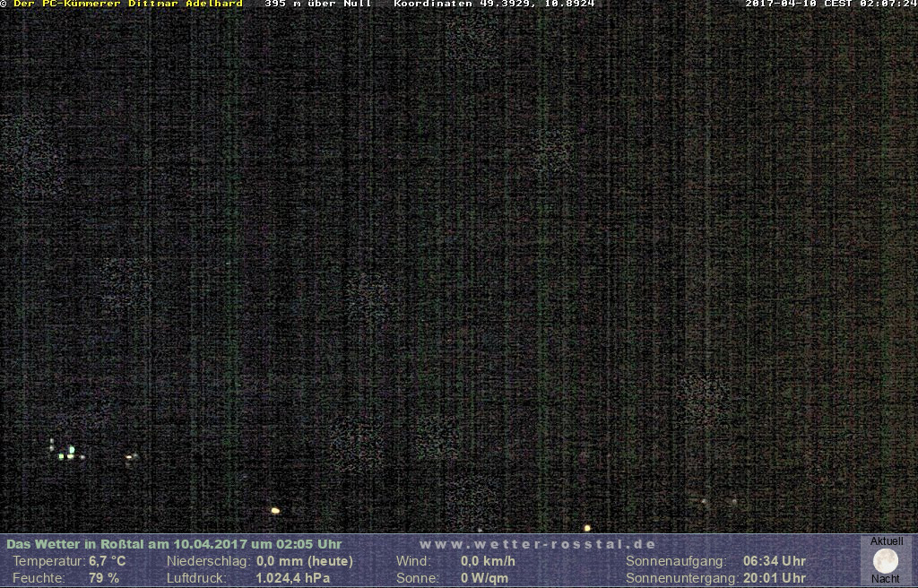Click the wind speed value "0,0 km/h"
The image size is (918, 588).
click(x=488, y=561)
